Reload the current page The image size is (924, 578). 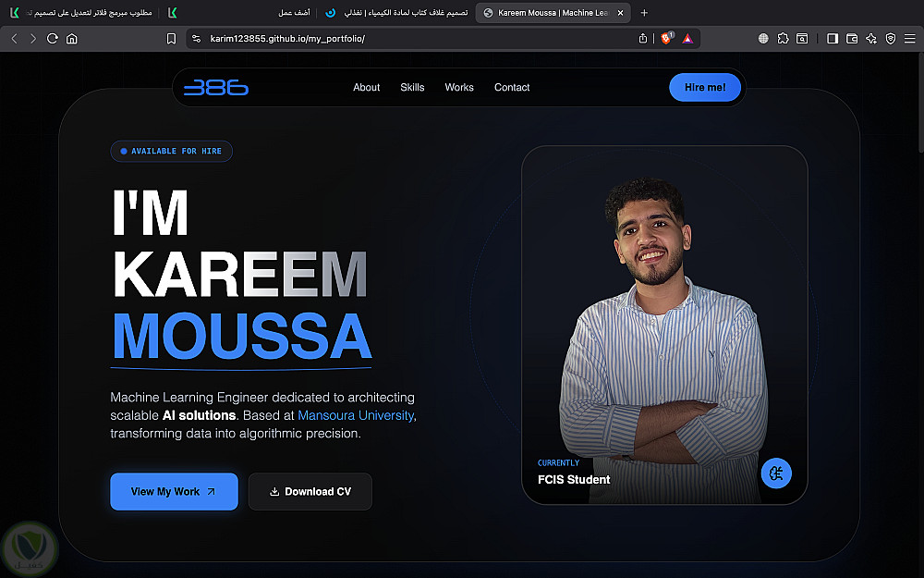coord(53,38)
